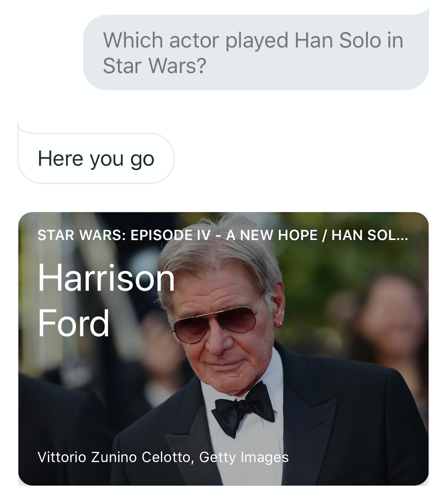Click the word "go" in the reply

(x=142, y=159)
